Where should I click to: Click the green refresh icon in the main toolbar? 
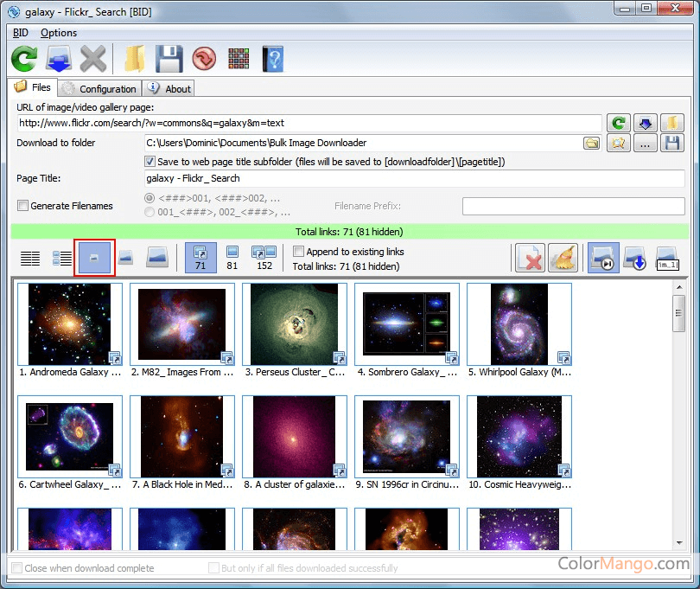pos(24,59)
